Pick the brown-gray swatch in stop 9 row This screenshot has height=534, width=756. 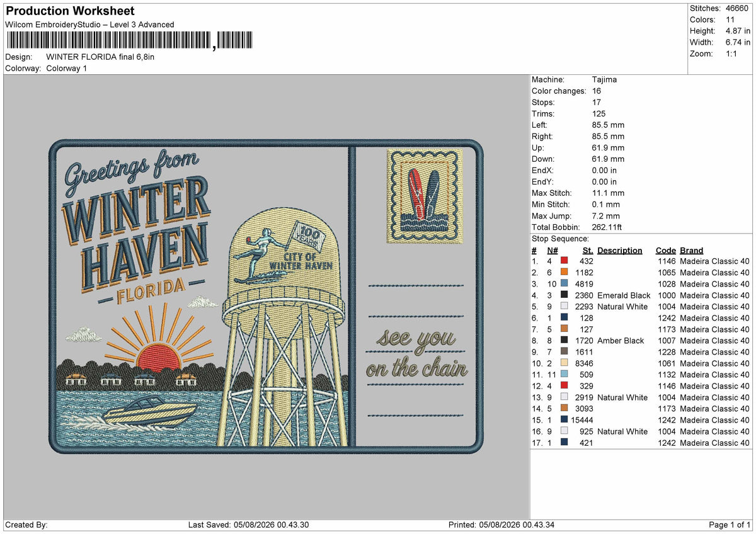[x=564, y=351]
